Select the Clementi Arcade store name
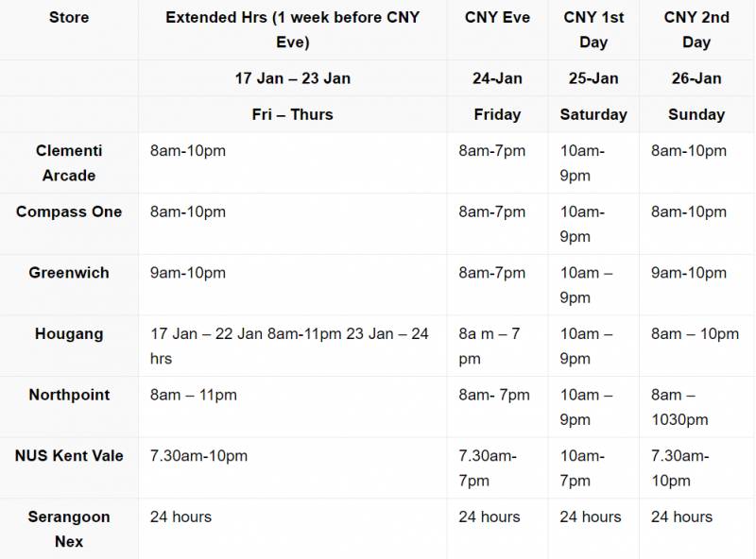This screenshot has height=559, width=756. (x=69, y=162)
